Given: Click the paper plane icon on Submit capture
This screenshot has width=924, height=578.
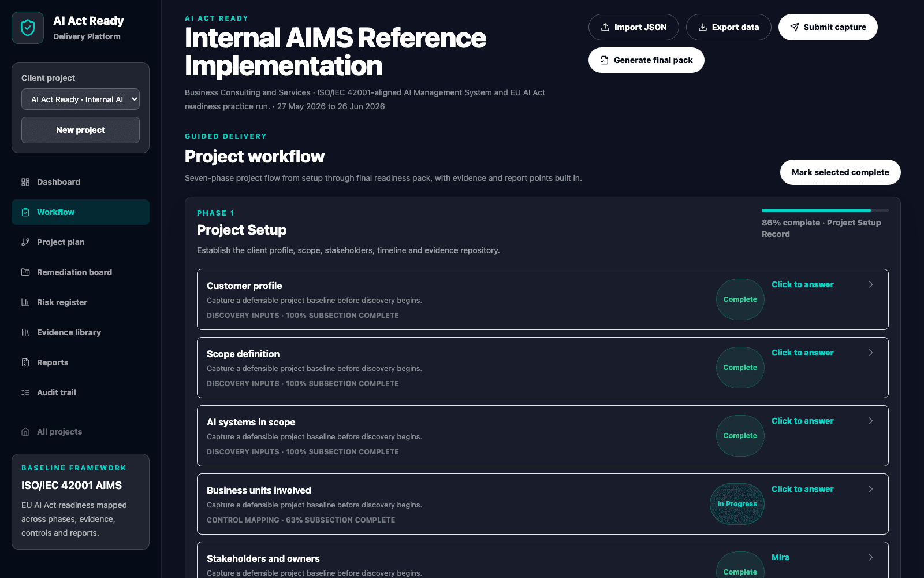Looking at the screenshot, I should click(795, 27).
